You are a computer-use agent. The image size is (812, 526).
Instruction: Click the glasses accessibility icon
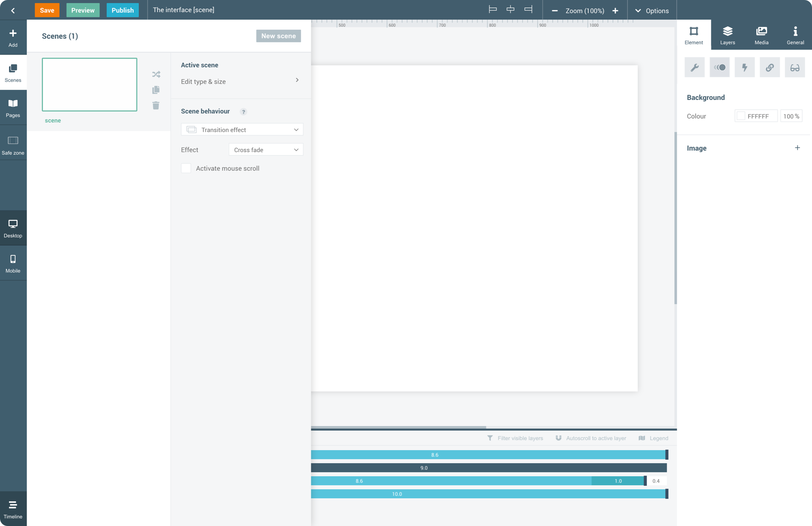click(x=795, y=68)
